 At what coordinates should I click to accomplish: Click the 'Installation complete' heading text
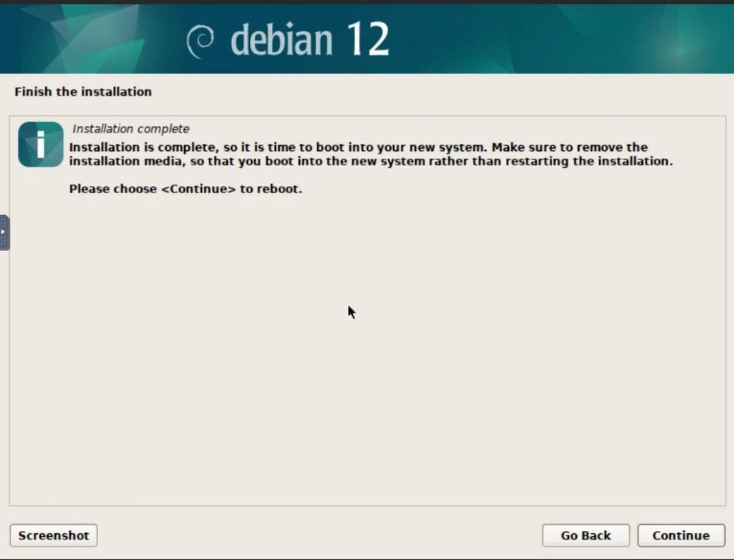point(131,128)
